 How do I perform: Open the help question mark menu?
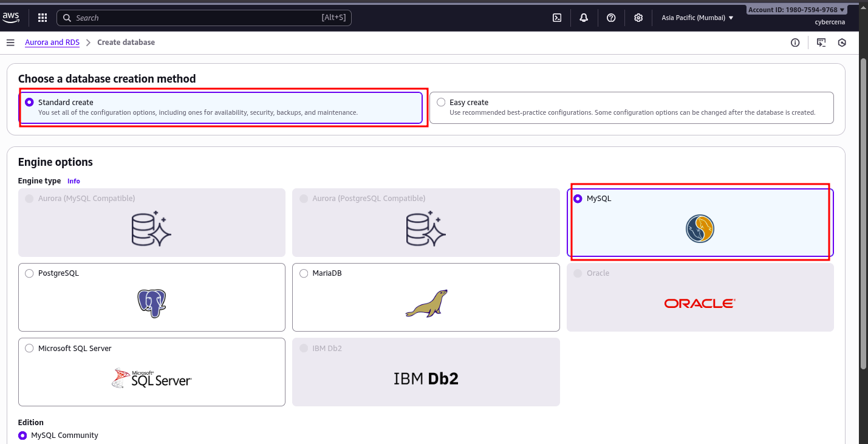(611, 18)
